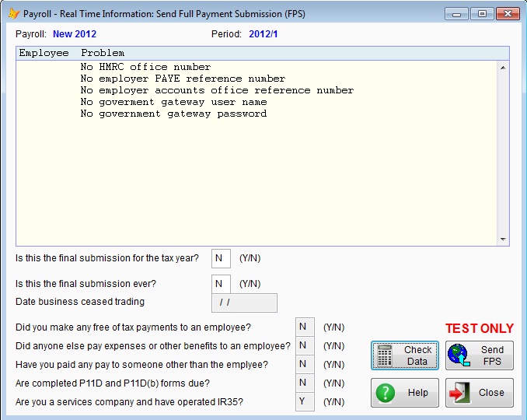Click the Send FPS button label
The image size is (527, 420).
492,355
